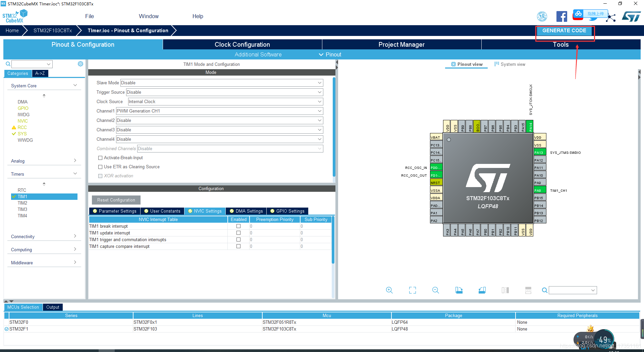Go to Home breadcrumb
Viewport: 644px width, 352px height.
coord(12,31)
